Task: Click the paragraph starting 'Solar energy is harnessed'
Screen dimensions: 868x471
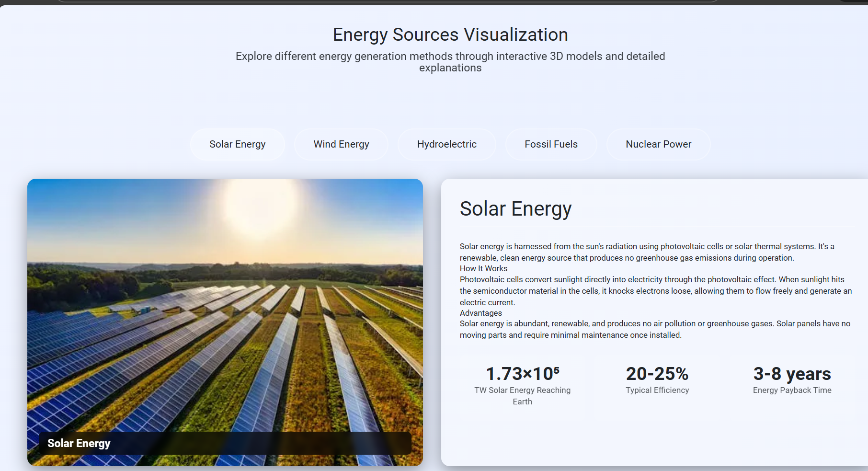Action: (647, 252)
